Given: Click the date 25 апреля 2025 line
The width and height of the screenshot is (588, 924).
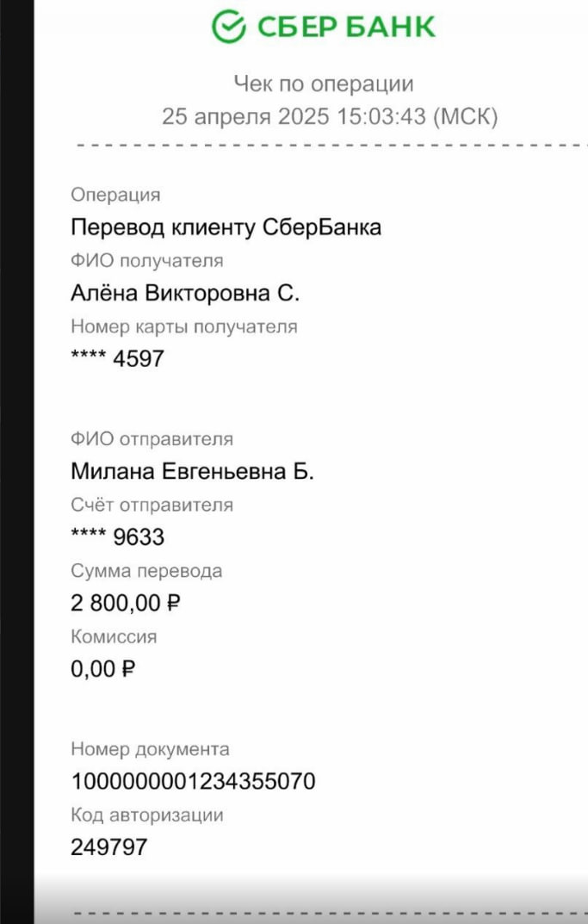Looking at the screenshot, I should (x=330, y=116).
